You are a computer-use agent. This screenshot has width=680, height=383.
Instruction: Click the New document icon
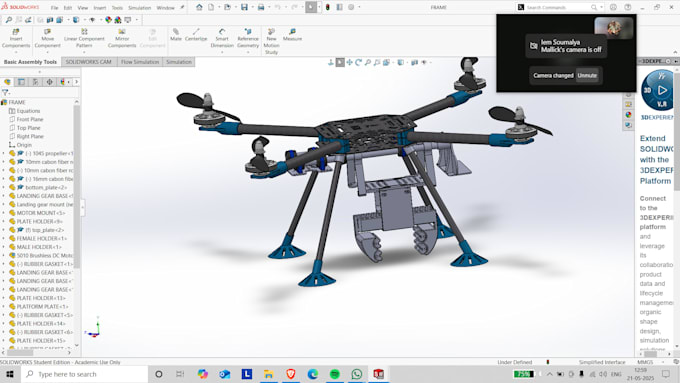(x=211, y=7)
